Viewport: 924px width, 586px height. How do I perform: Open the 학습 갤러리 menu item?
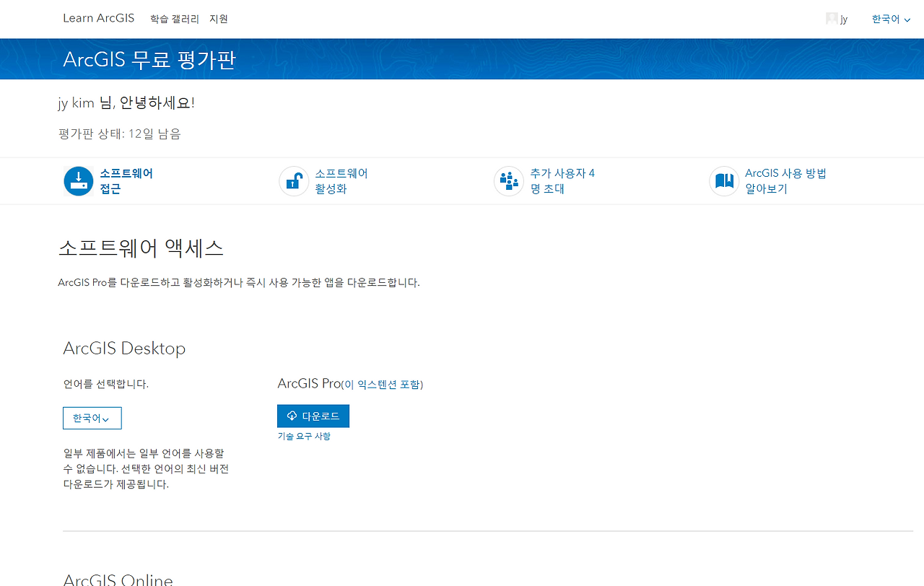pyautogui.click(x=175, y=19)
